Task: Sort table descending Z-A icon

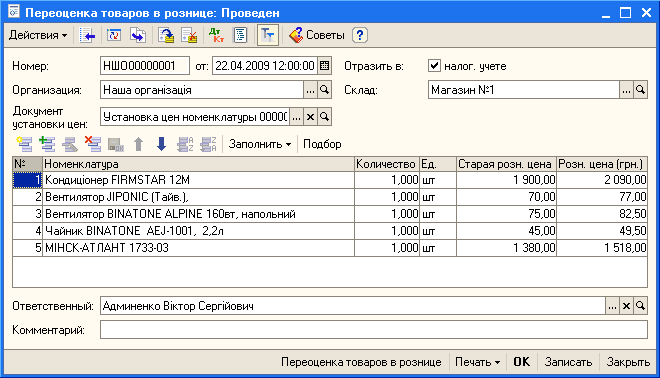Action: pyautogui.click(x=208, y=144)
